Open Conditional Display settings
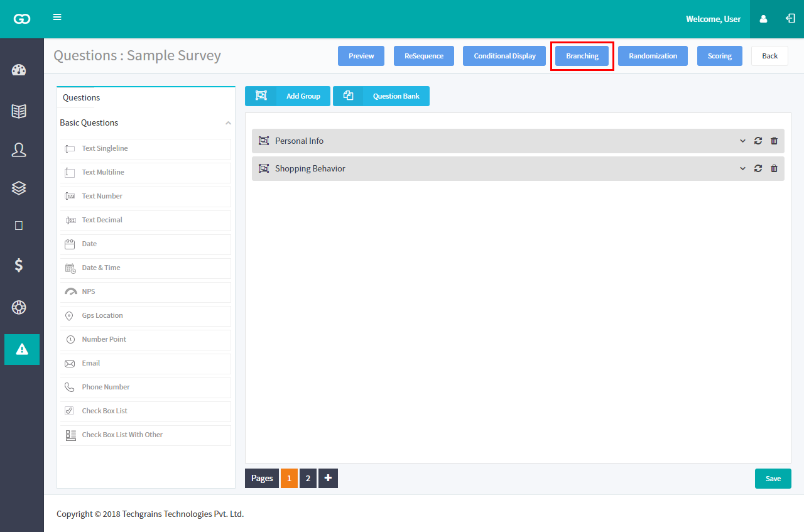This screenshot has width=804, height=532. point(505,56)
